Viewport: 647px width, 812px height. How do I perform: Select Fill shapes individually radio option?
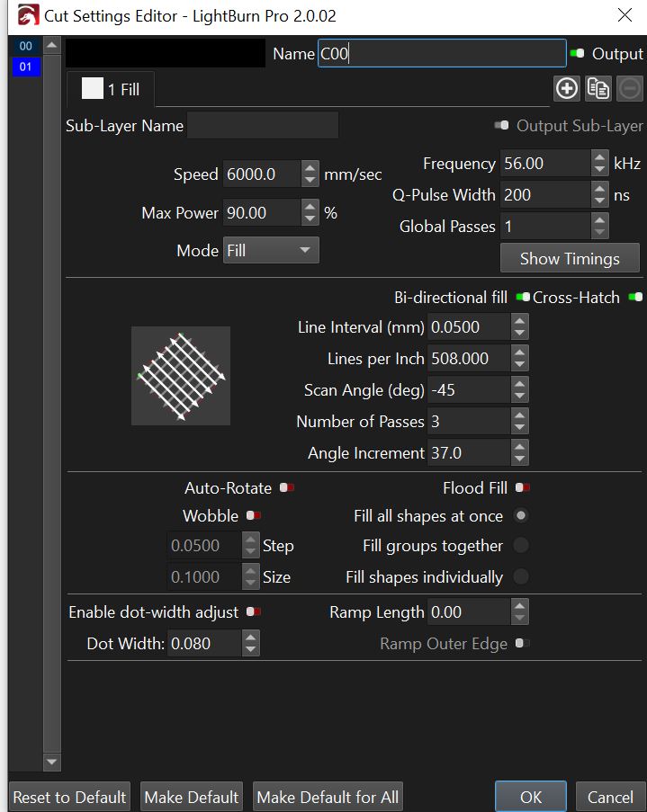[x=521, y=576]
